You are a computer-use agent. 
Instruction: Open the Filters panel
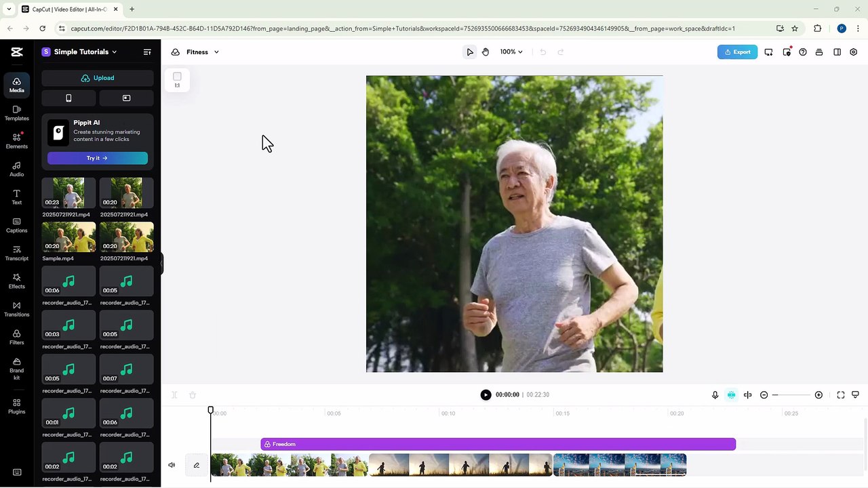[16, 338]
